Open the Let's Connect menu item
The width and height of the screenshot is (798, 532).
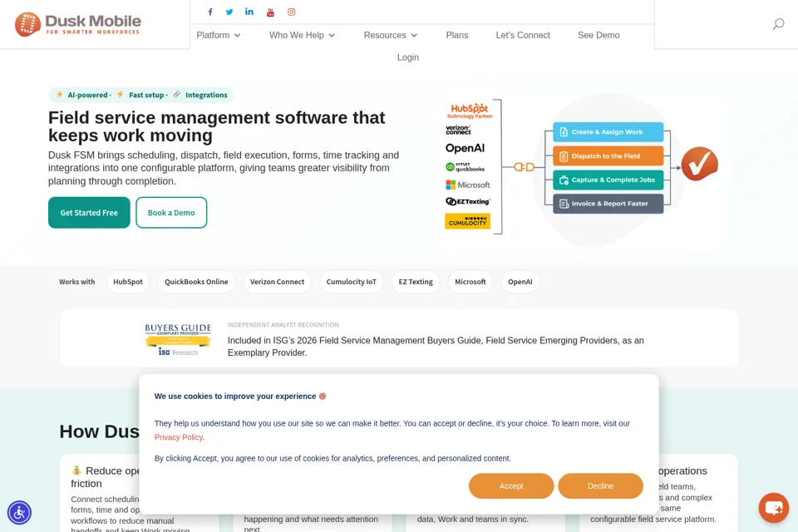click(x=523, y=35)
